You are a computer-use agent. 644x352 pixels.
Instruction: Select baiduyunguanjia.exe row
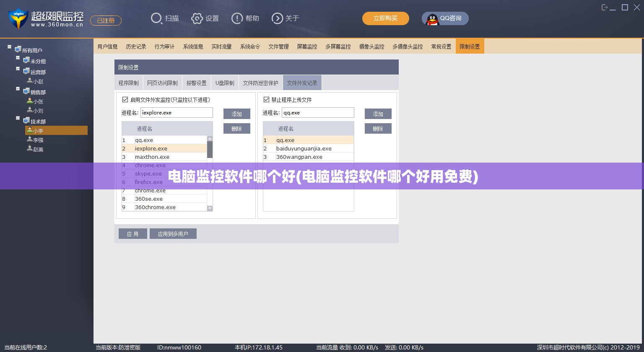tap(309, 148)
